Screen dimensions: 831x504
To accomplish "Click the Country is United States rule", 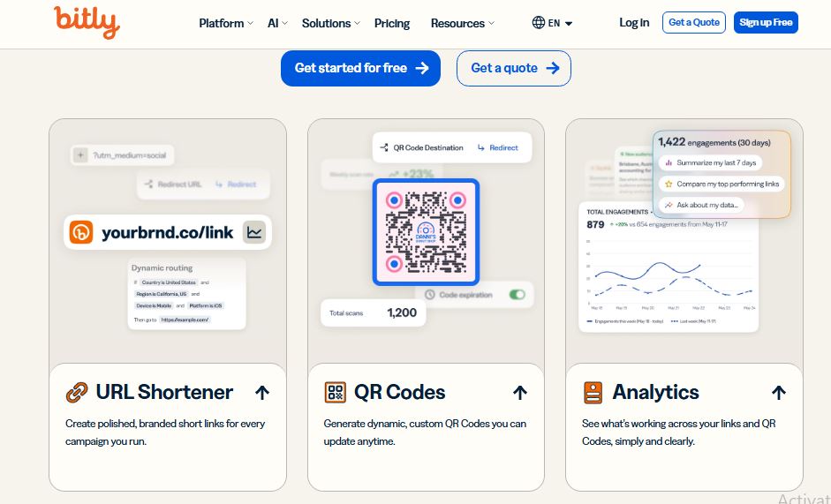I will [169, 282].
